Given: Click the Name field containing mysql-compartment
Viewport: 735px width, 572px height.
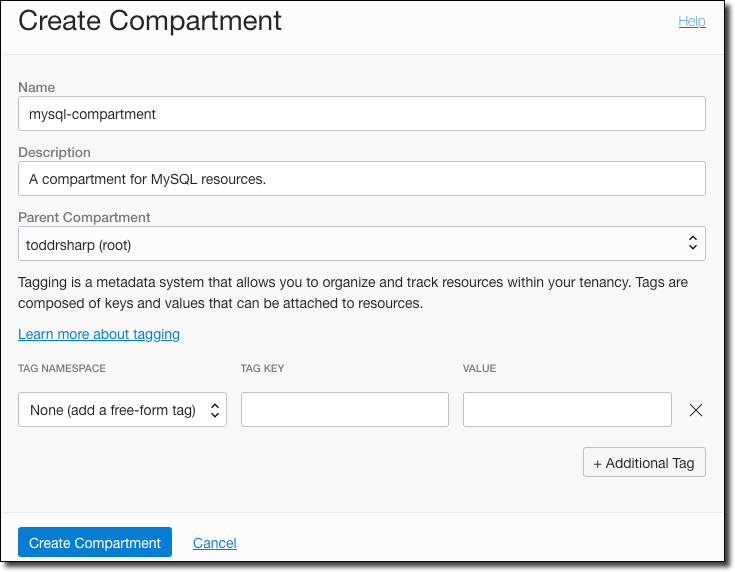Looking at the screenshot, I should 361,114.
